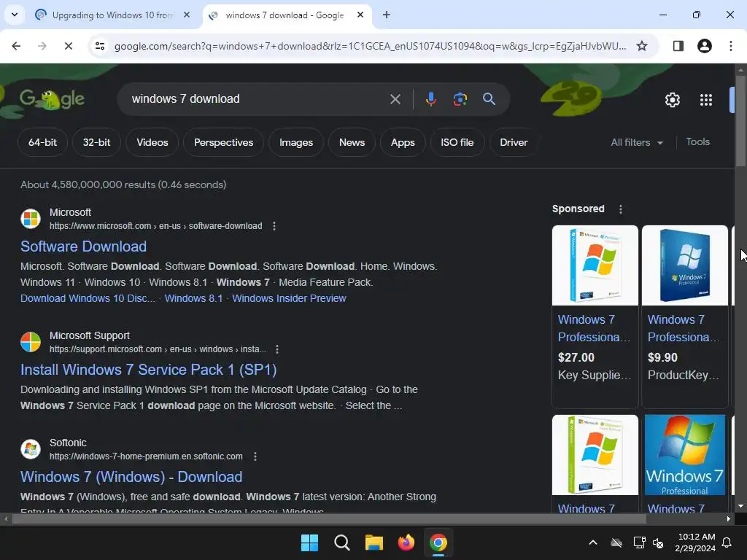747x560 pixels.
Task: Open the Windows 8.1 sitelink
Action: [x=193, y=298]
